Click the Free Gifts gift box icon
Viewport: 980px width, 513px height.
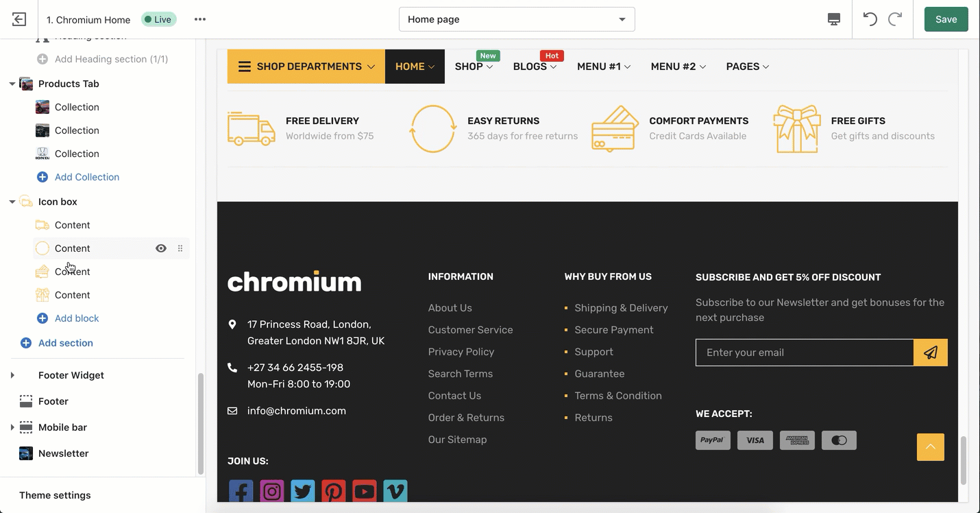(797, 128)
